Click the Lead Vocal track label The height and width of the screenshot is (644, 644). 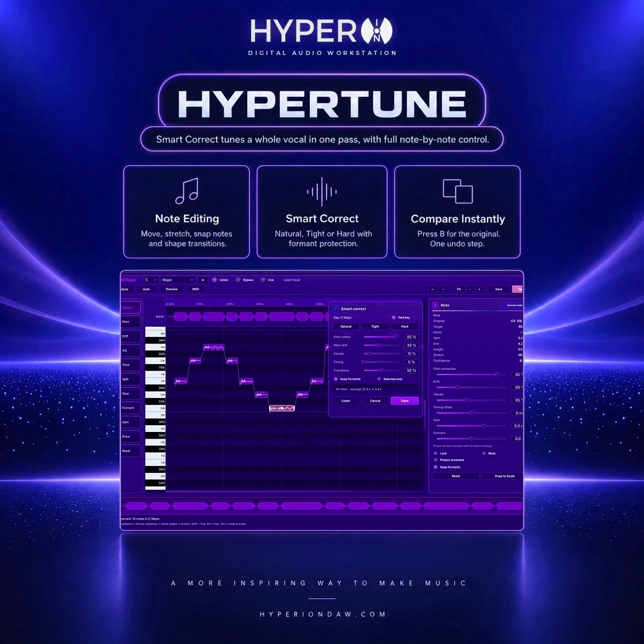pyautogui.click(x=292, y=280)
